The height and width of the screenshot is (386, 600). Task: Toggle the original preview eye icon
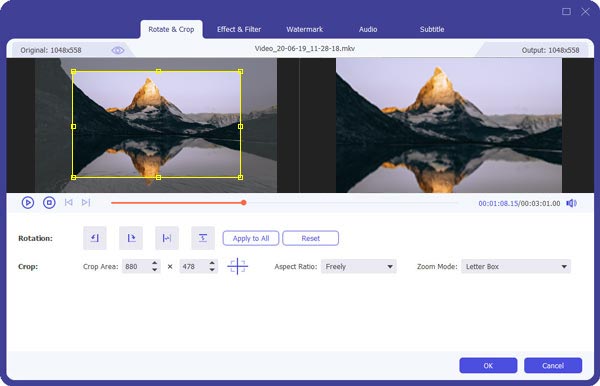117,50
